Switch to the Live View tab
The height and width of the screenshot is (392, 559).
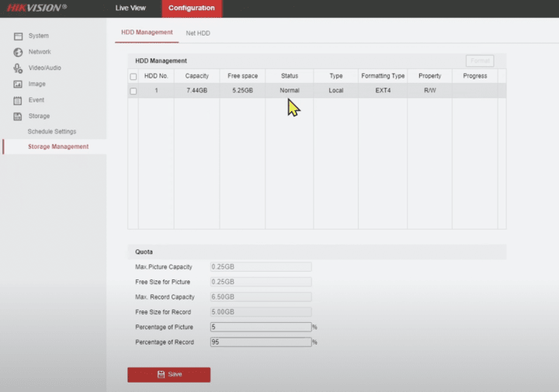tap(130, 9)
